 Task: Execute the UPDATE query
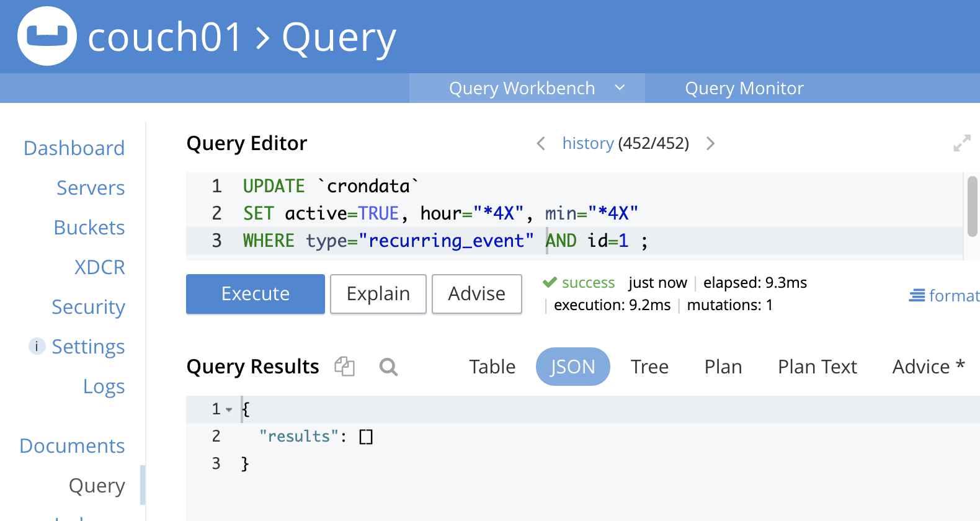pos(256,293)
